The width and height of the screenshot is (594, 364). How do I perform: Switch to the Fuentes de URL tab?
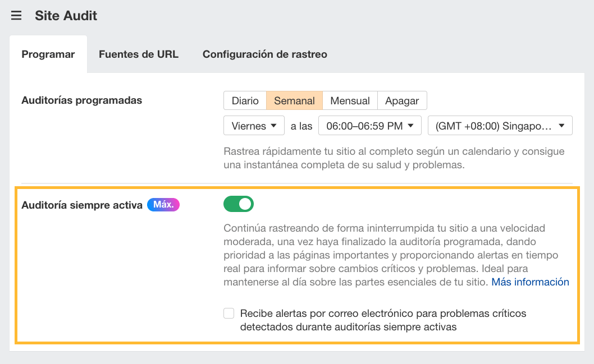138,54
